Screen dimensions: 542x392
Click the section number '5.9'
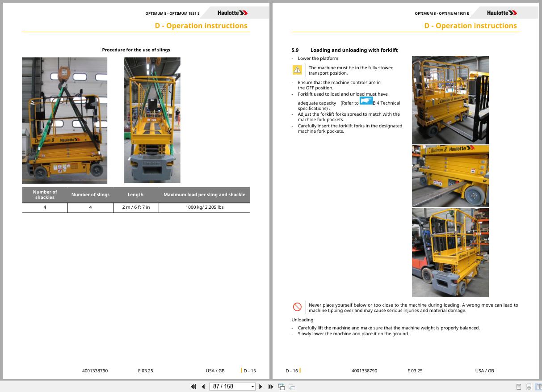[x=295, y=50]
